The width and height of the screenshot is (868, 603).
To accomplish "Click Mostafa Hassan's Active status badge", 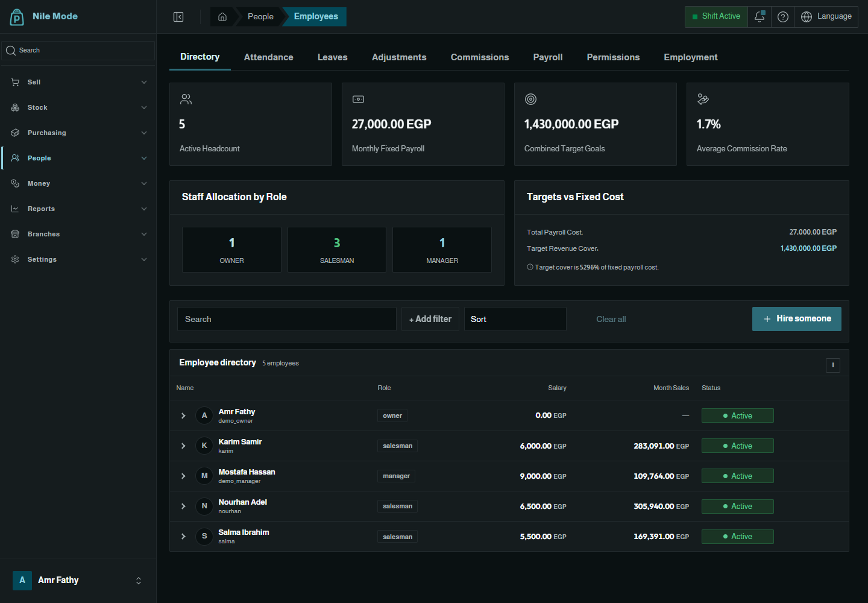I will [738, 476].
